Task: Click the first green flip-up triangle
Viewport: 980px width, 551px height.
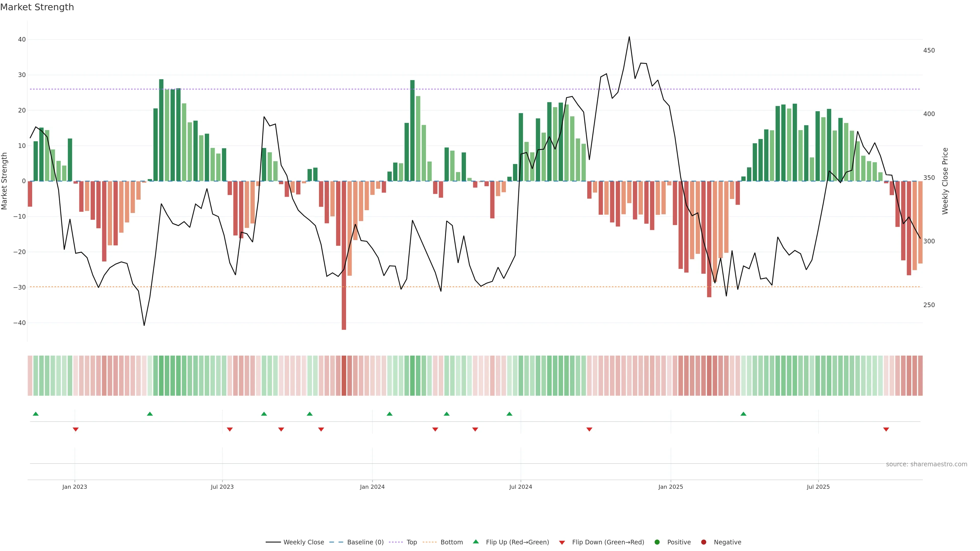Action: (x=36, y=414)
